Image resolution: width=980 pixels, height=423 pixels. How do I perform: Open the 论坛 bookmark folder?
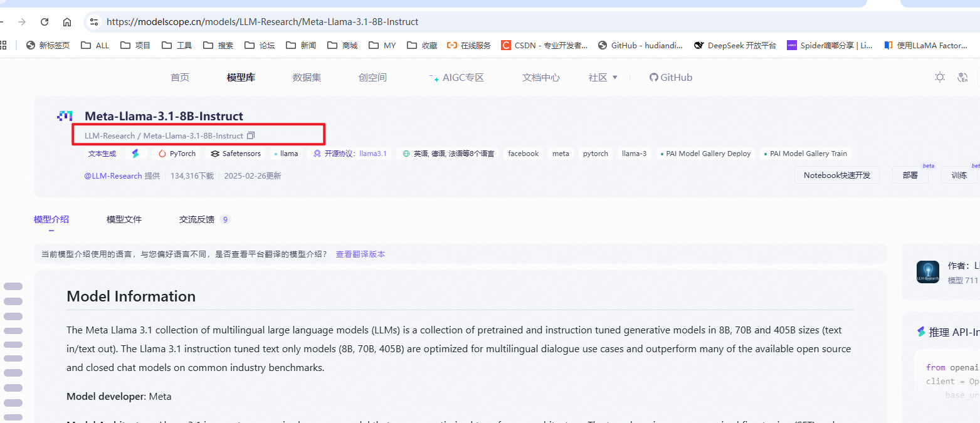[x=260, y=45]
